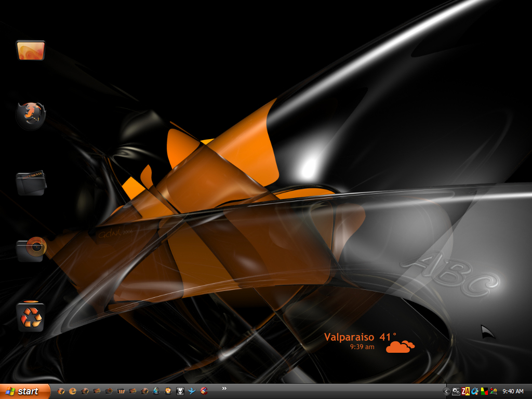The image size is (532, 399).
Task: Open the blue bird Quick Launch shortcut
Action: point(192,391)
